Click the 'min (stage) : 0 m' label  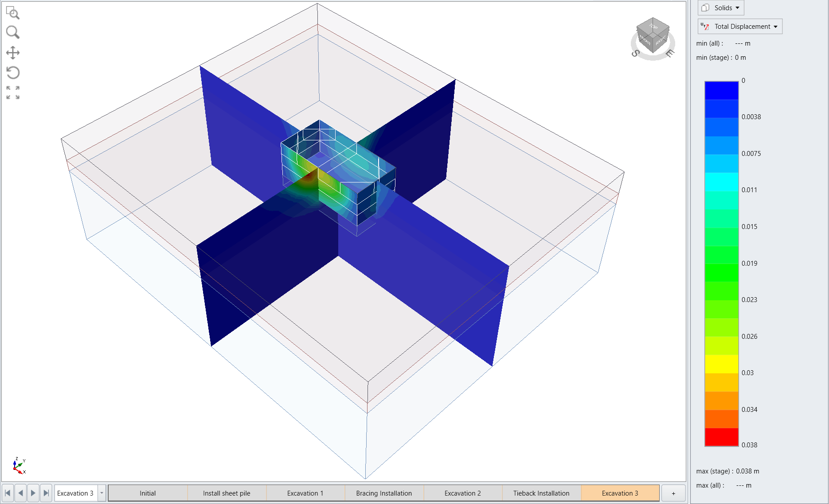(x=721, y=58)
